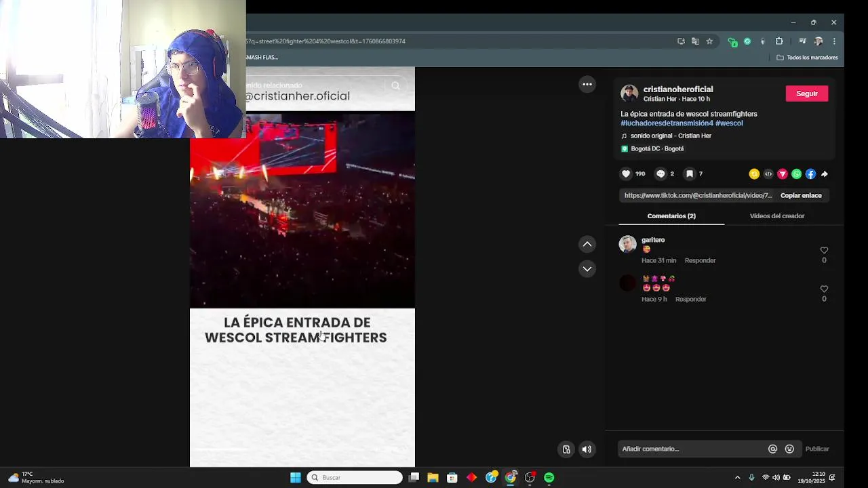Like the comment by garitero

(824, 250)
